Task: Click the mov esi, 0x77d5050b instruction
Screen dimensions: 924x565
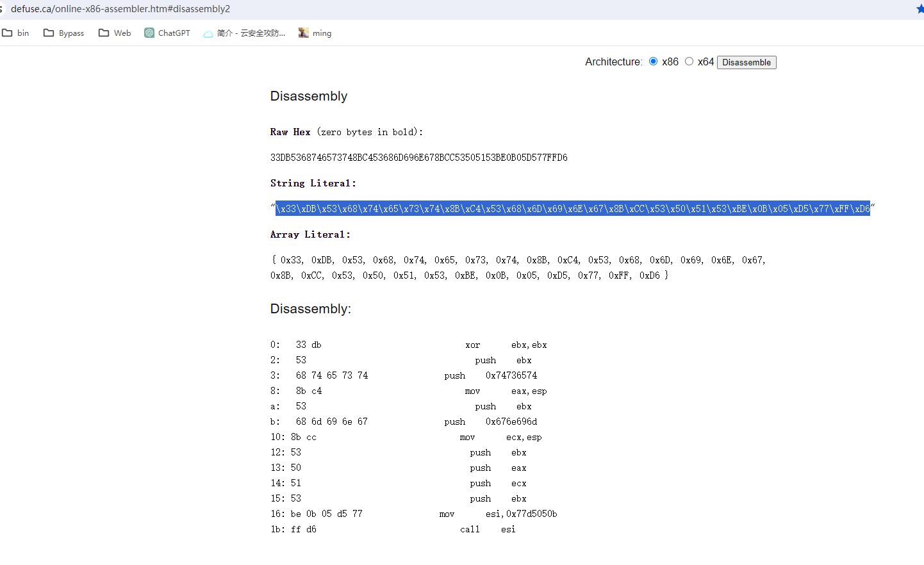Action: [498, 514]
